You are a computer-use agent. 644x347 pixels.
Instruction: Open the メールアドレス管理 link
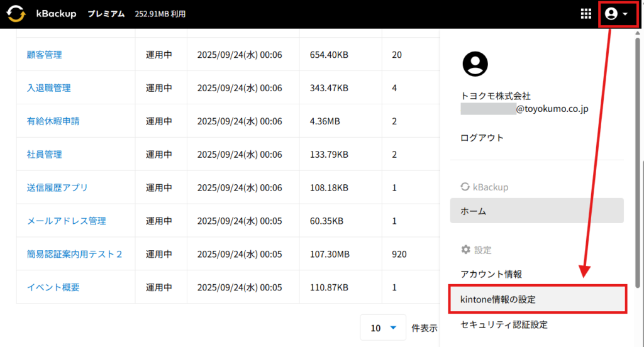pos(66,221)
